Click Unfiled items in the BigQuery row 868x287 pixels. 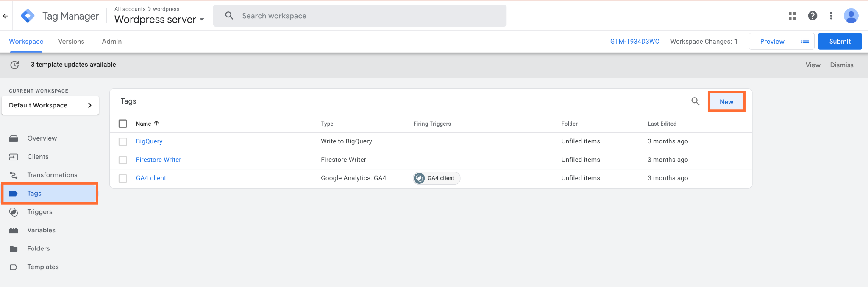pyautogui.click(x=581, y=141)
